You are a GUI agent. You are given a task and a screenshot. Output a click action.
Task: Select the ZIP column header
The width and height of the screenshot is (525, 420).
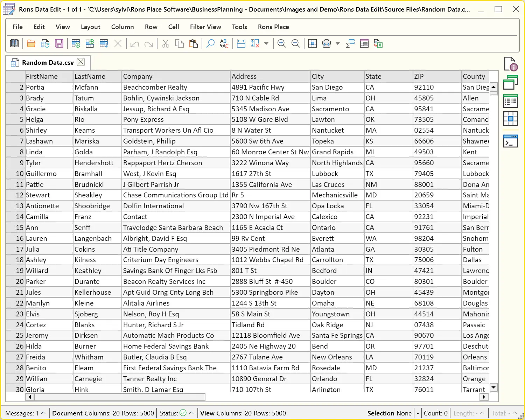click(437, 76)
